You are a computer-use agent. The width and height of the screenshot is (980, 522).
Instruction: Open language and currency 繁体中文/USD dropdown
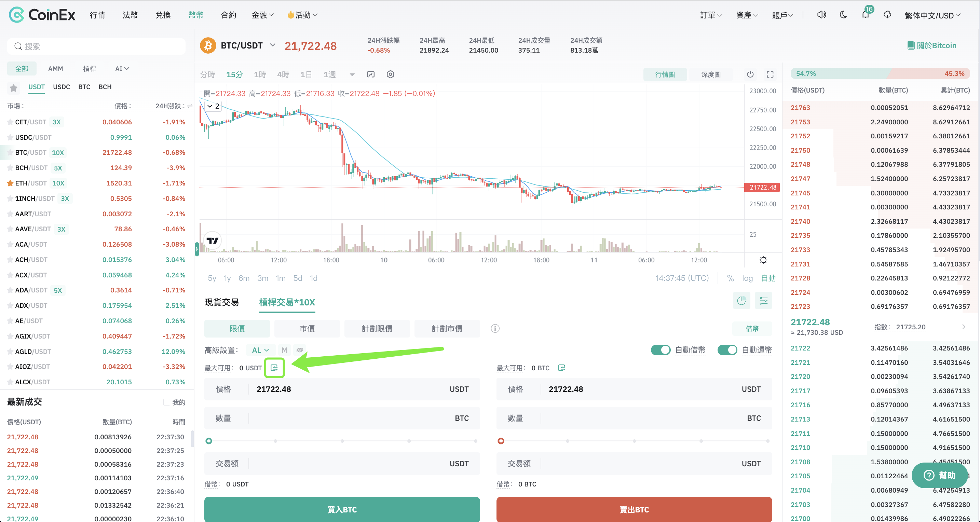click(932, 15)
